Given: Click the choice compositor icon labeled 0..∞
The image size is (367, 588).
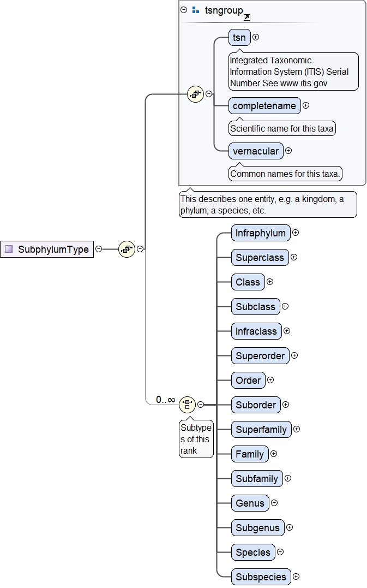Looking at the screenshot, I should click(x=187, y=405).
